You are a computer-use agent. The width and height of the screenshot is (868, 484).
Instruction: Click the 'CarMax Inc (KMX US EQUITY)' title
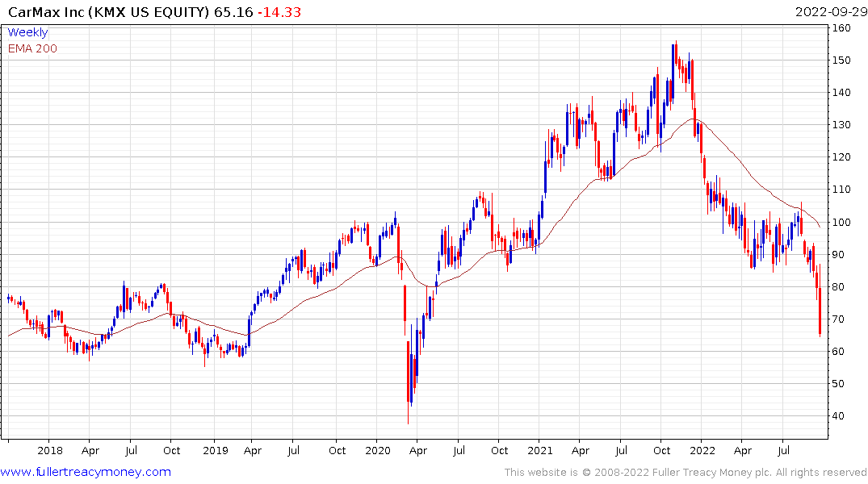pyautogui.click(x=108, y=12)
